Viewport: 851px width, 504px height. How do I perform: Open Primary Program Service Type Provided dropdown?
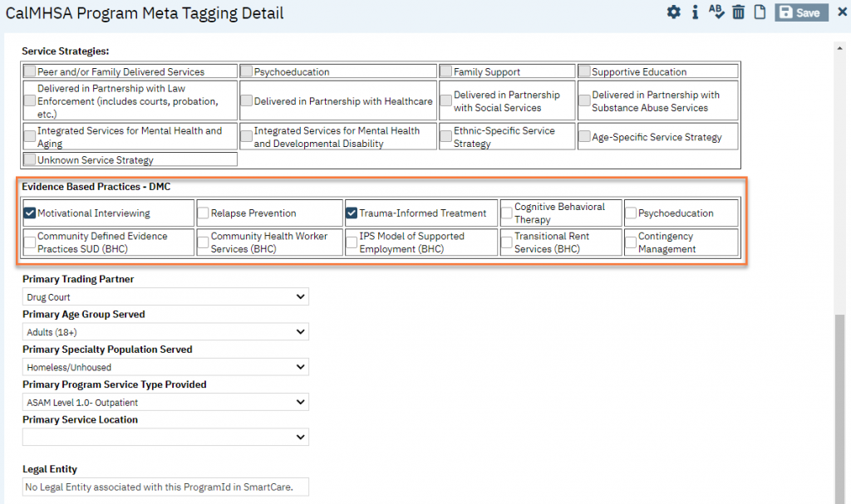[x=165, y=403]
